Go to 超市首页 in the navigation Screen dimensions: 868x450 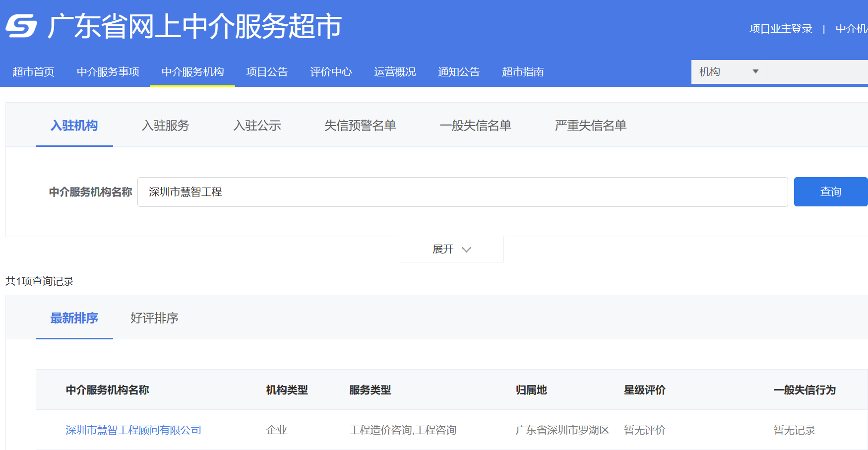[33, 72]
